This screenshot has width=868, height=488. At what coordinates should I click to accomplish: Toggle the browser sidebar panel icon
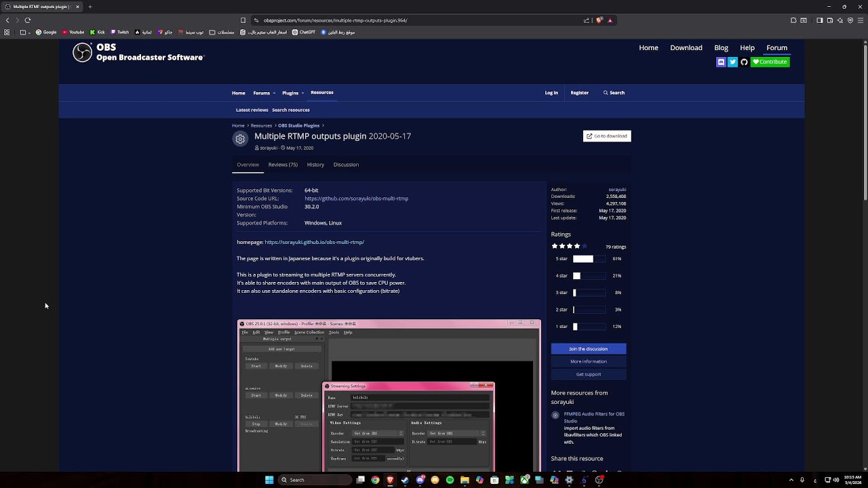coord(820,20)
